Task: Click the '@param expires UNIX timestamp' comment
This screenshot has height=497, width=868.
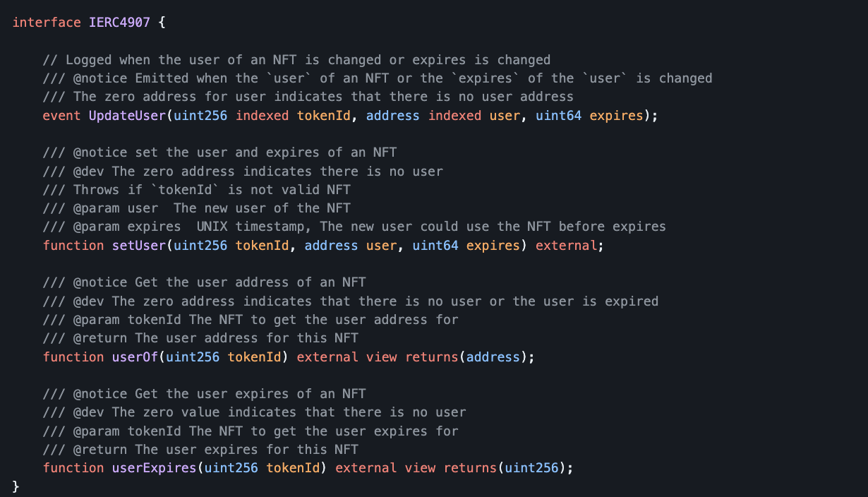Action: (x=354, y=227)
